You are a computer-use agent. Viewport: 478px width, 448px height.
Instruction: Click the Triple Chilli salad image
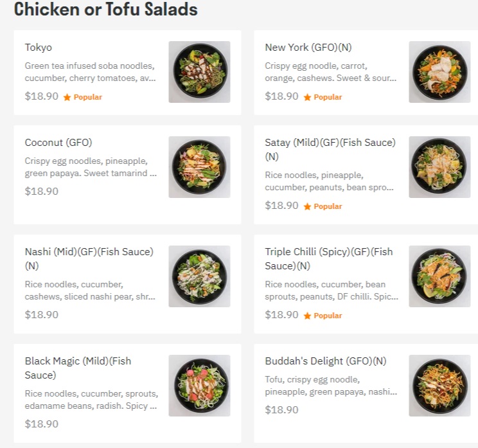click(439, 276)
